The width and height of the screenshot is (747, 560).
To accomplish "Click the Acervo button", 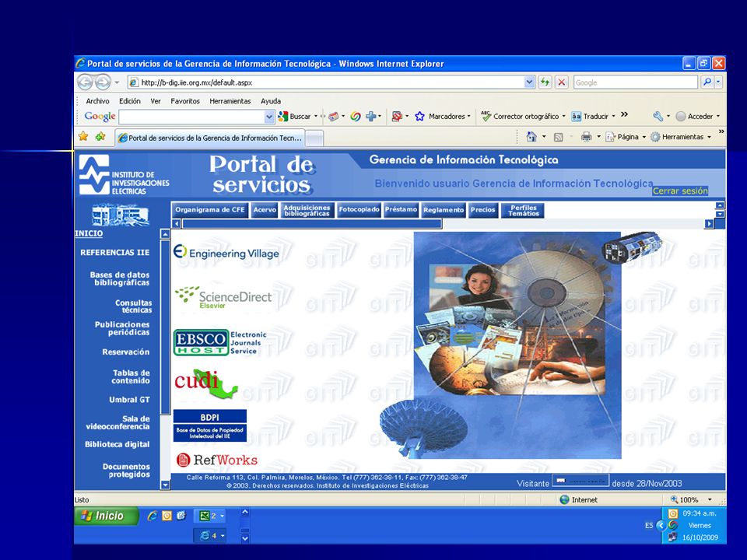I will [265, 210].
